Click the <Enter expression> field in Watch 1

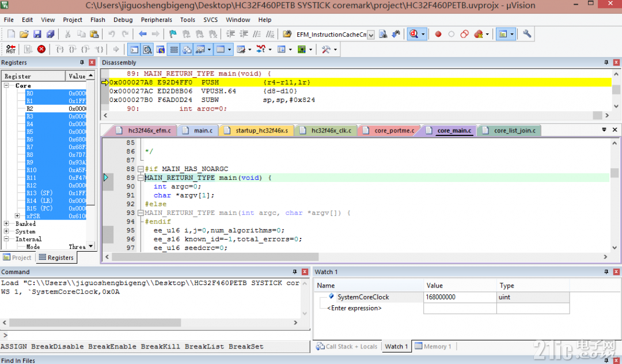tap(354, 308)
